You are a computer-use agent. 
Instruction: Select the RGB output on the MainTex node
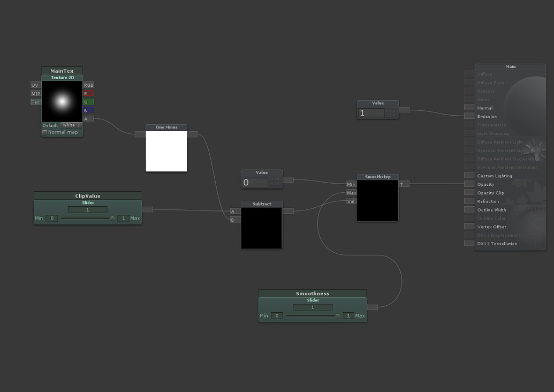[x=88, y=85]
